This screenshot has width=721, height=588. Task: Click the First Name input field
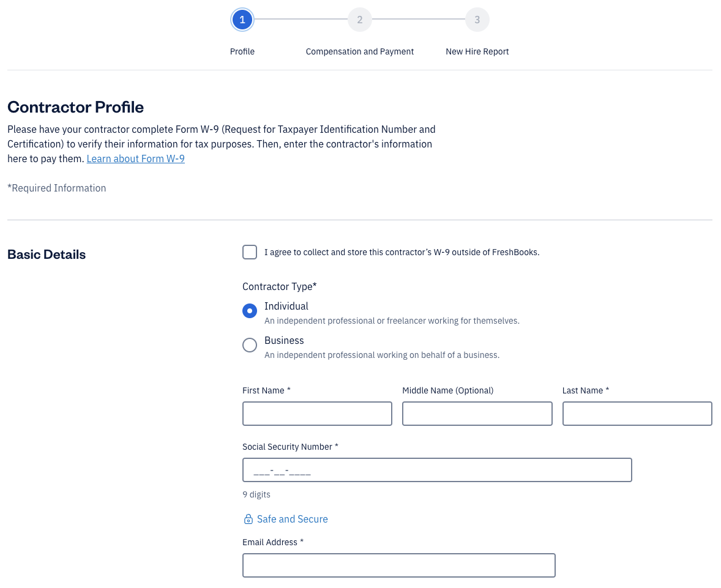(317, 413)
